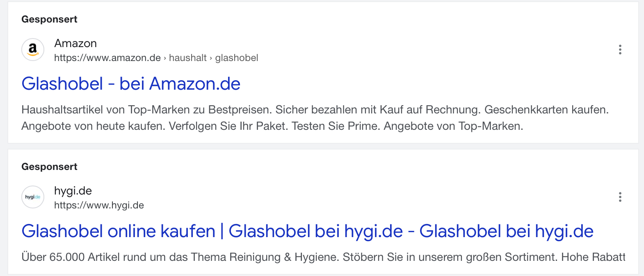The width and height of the screenshot is (644, 276).
Task: Open three-dot options for hygi.de ad
Action: pyautogui.click(x=620, y=197)
